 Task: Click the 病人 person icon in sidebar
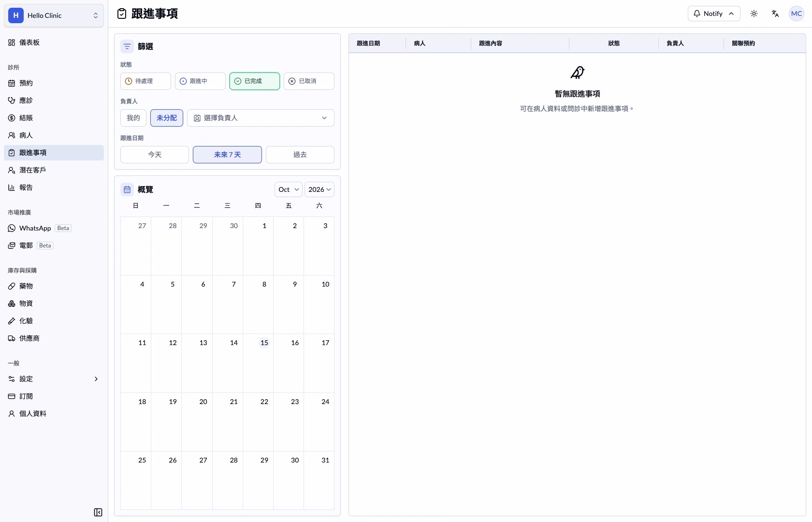12,135
